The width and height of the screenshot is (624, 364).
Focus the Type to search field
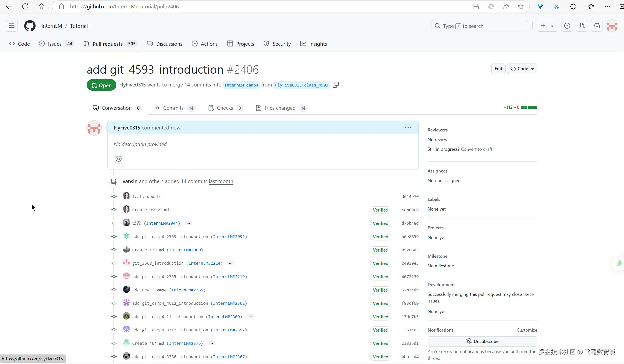point(480,26)
